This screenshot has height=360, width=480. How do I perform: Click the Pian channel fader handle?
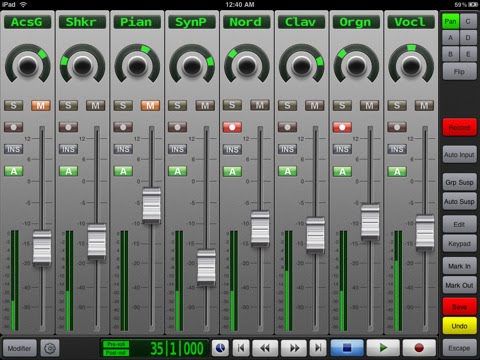pos(152,205)
